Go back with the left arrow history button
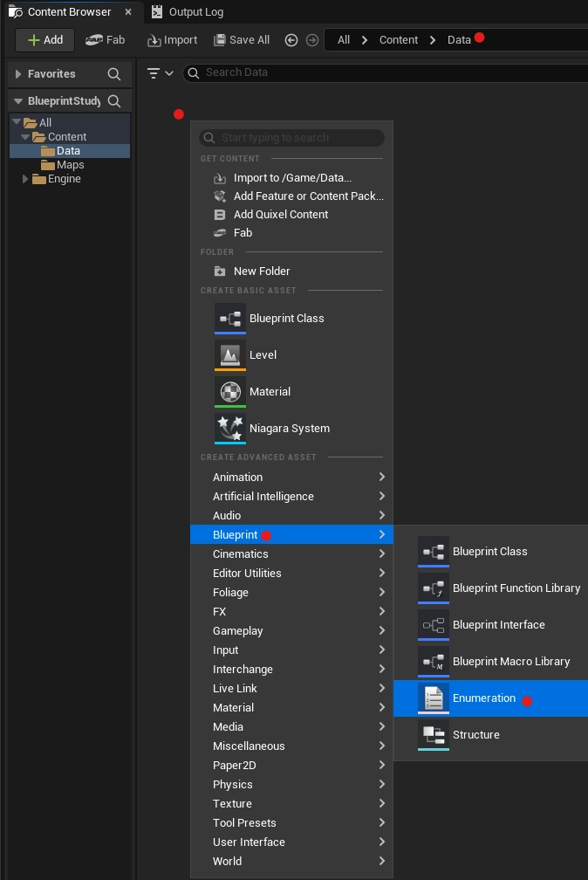The height and width of the screenshot is (880, 588). 291,40
